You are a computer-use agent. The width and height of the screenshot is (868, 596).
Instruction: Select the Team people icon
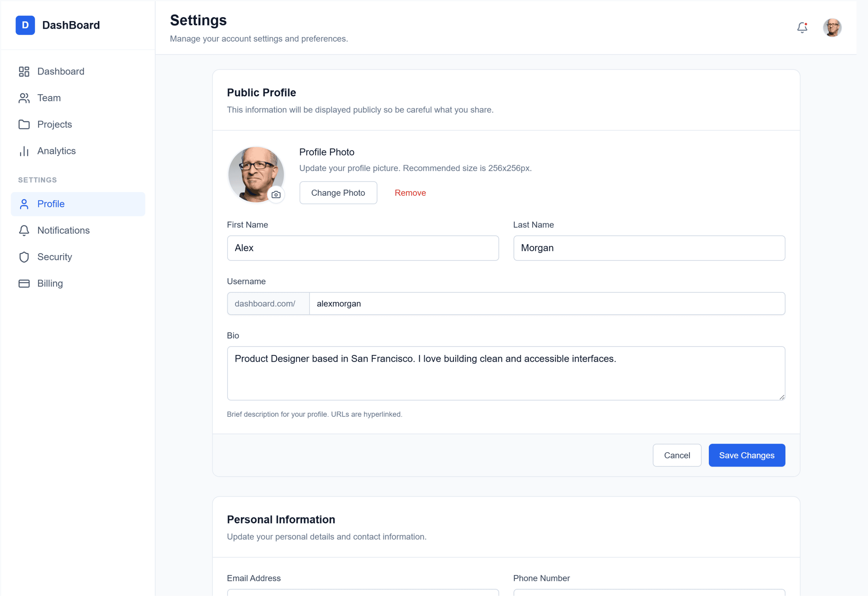[24, 98]
